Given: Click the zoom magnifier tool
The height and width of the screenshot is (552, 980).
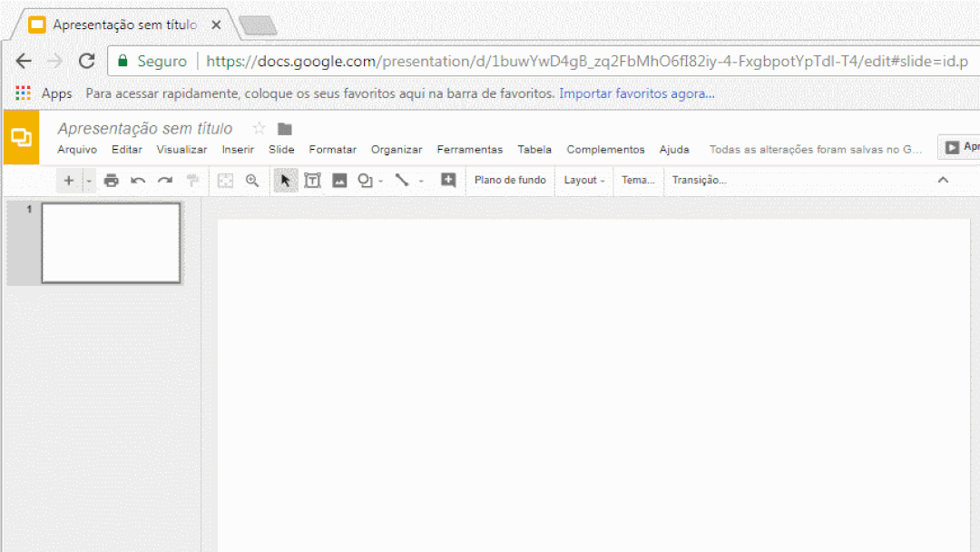Looking at the screenshot, I should 252,181.
